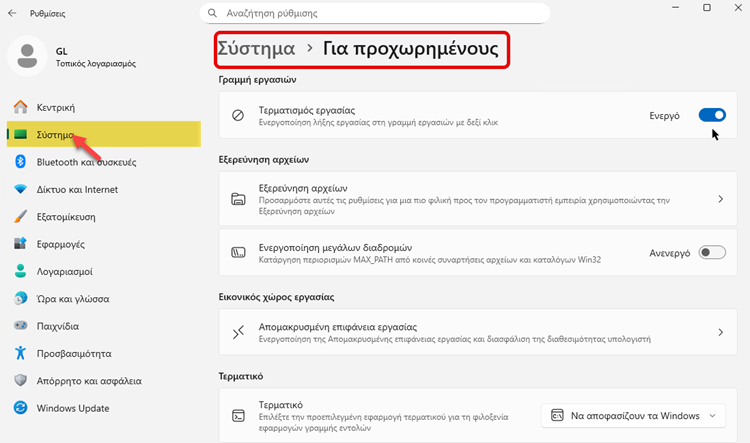Image resolution: width=750 pixels, height=443 pixels.
Task: Open Απομακρυσμένη επιφάνεια εργασίας chevron
Action: click(x=720, y=332)
